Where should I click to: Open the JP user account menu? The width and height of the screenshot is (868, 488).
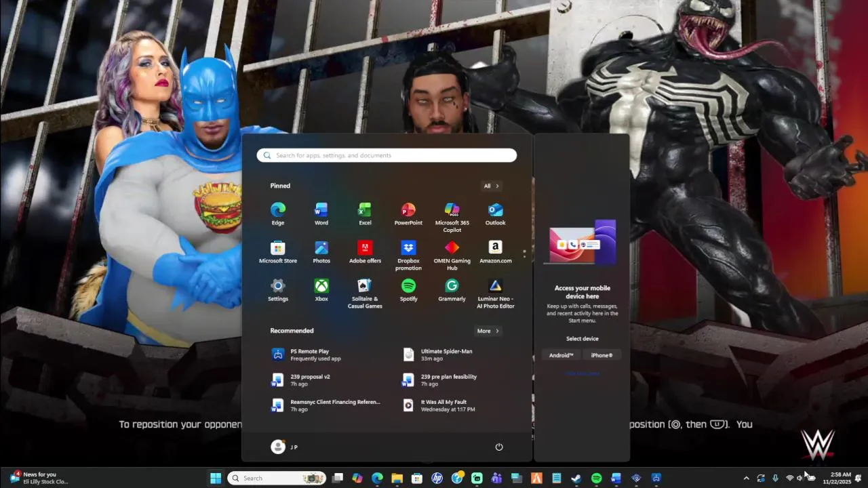[x=285, y=447]
